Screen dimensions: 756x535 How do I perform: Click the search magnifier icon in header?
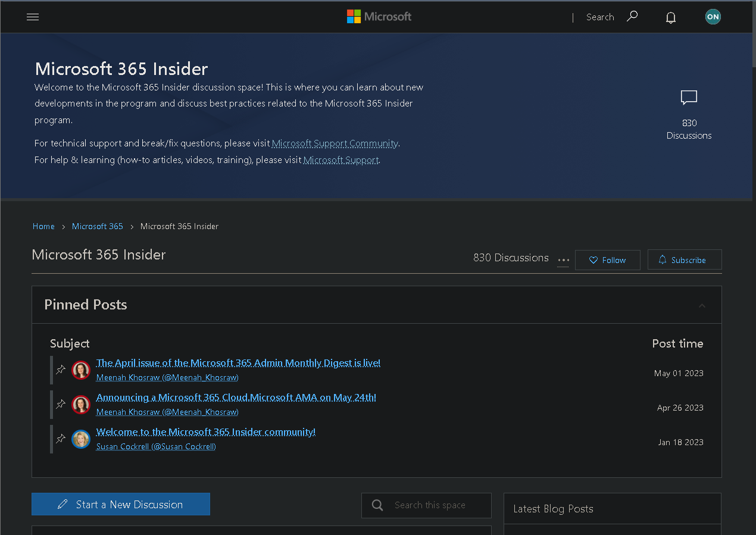click(x=632, y=17)
